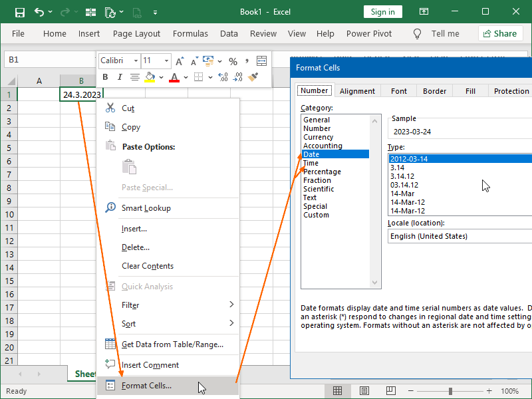Select Normal view icon in status bar
The image size is (532, 399).
(338, 390)
